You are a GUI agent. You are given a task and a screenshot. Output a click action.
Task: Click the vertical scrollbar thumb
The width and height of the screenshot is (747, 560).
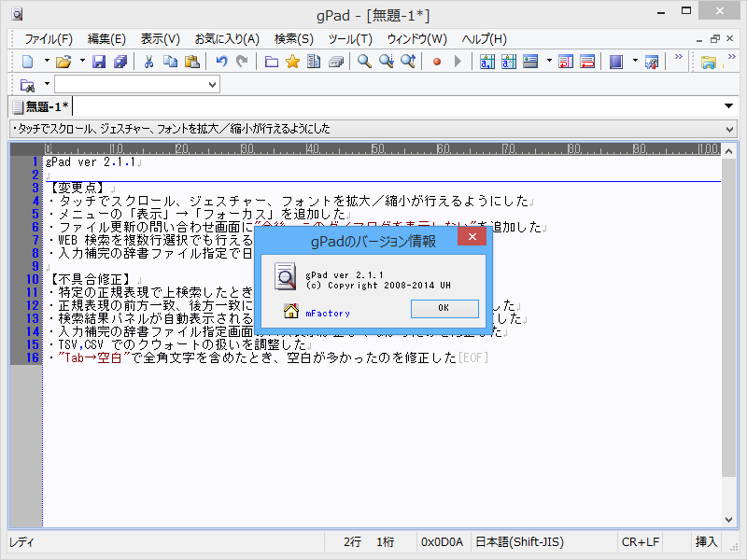click(x=728, y=318)
